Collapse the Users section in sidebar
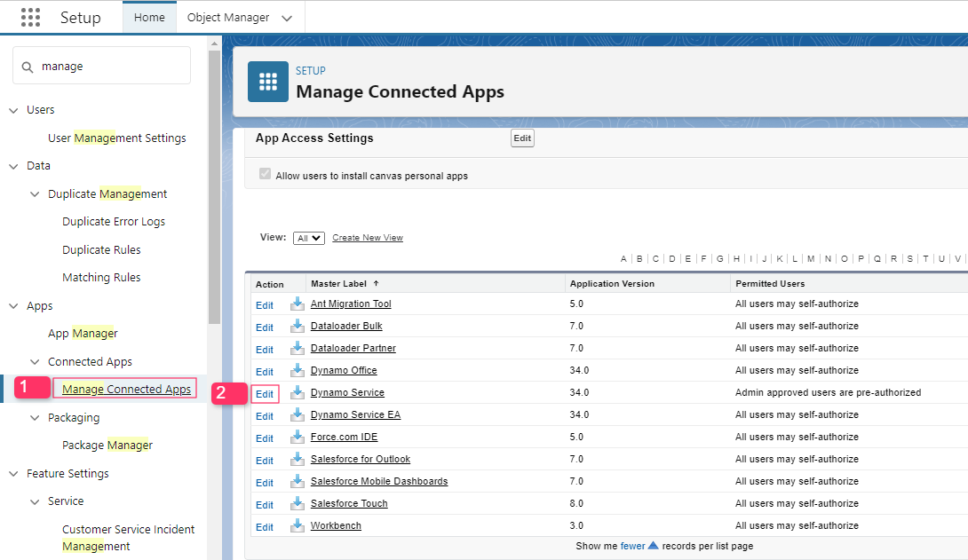This screenshot has width=968, height=560. 13,110
